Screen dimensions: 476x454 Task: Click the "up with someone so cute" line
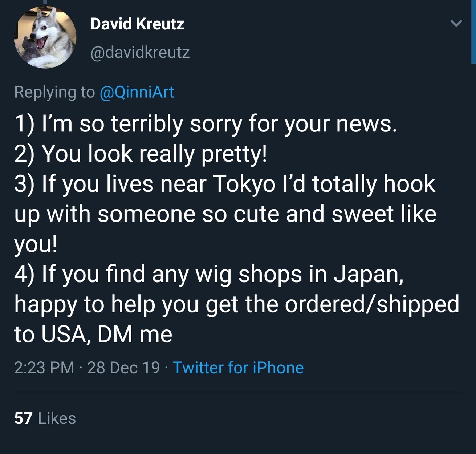225,214
